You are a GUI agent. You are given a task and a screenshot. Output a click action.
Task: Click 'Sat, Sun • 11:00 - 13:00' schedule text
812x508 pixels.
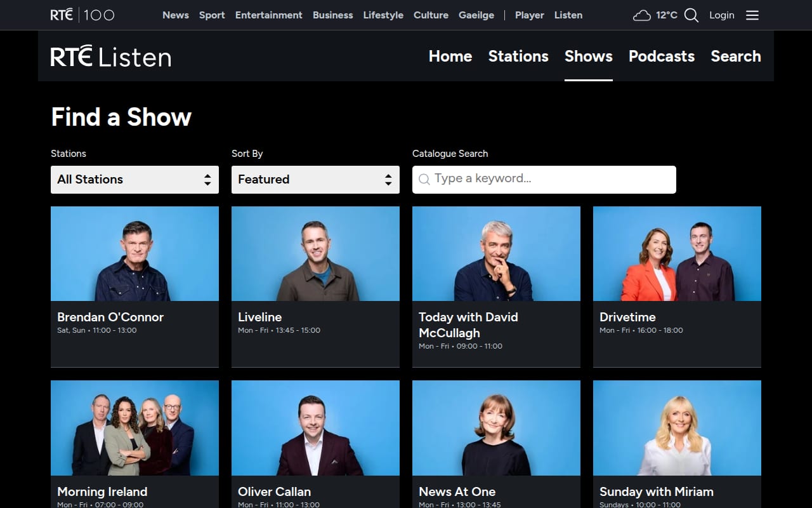(x=97, y=330)
